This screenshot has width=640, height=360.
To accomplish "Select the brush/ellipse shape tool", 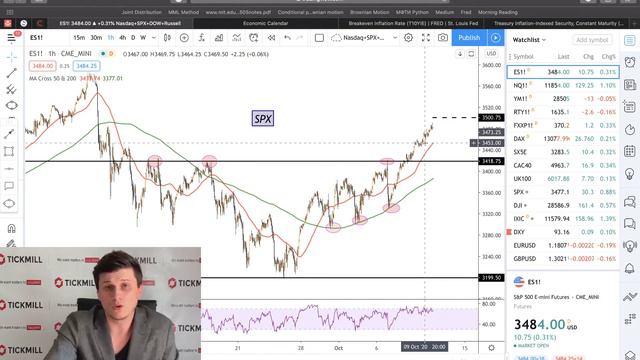I will pos(11,106).
